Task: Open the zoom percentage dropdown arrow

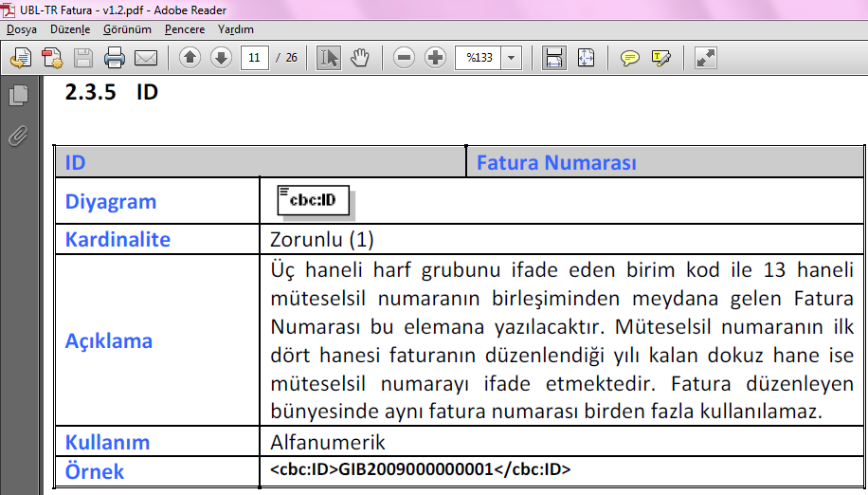Action: point(512,58)
